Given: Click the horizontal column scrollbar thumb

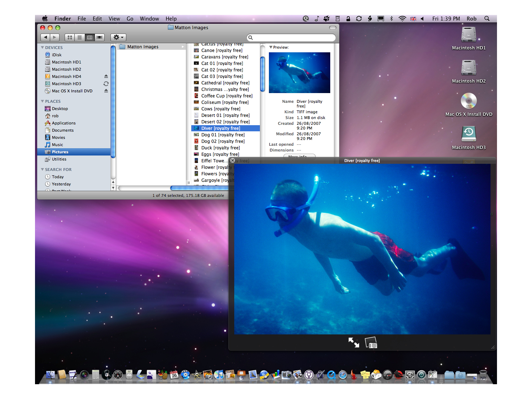Looking at the screenshot, I should [x=199, y=188].
